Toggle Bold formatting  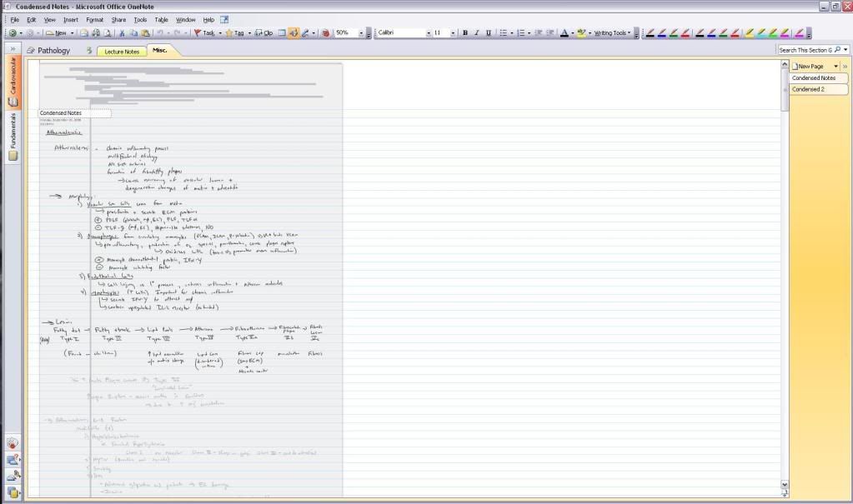464,33
